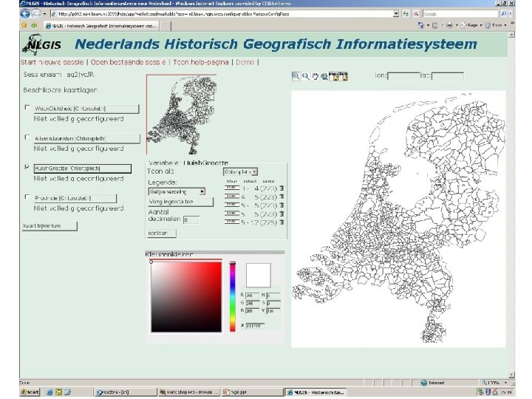Enable the second Chloropleth layer checkbox
The image size is (532, 399).
coord(27,137)
